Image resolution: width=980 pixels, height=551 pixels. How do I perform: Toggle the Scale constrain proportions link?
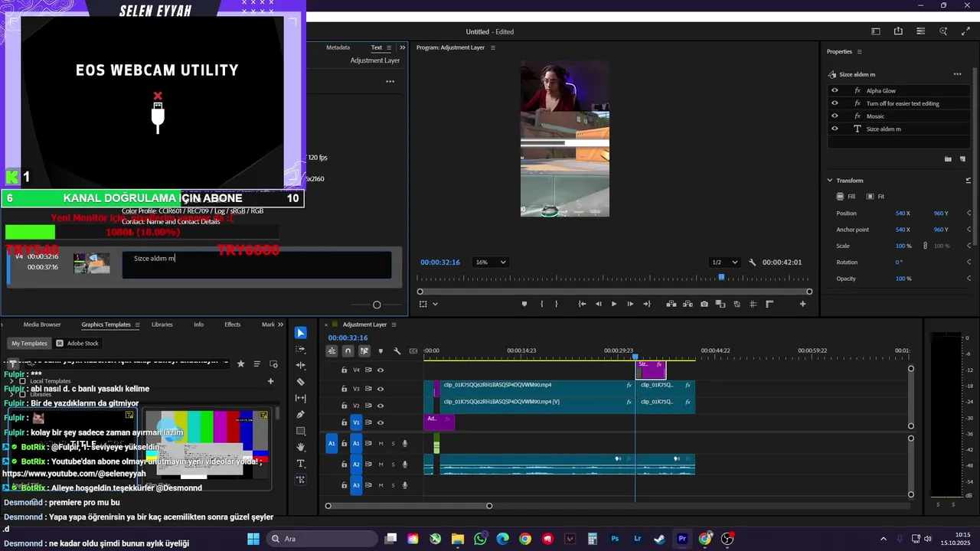[x=925, y=246]
